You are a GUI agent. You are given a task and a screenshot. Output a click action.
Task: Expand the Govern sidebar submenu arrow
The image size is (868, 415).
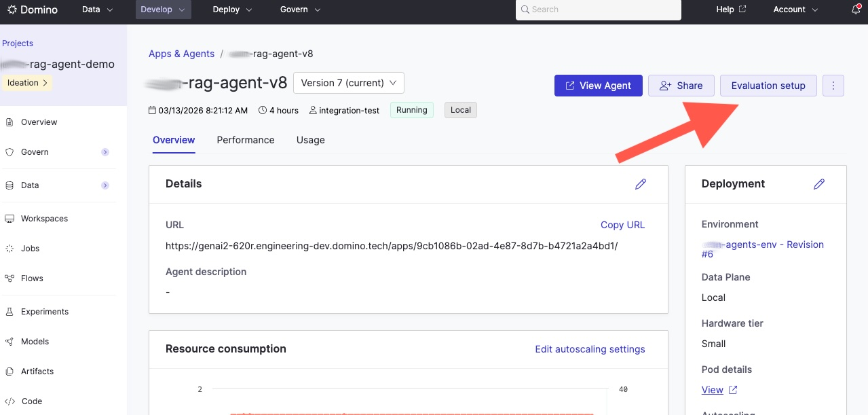coord(105,152)
